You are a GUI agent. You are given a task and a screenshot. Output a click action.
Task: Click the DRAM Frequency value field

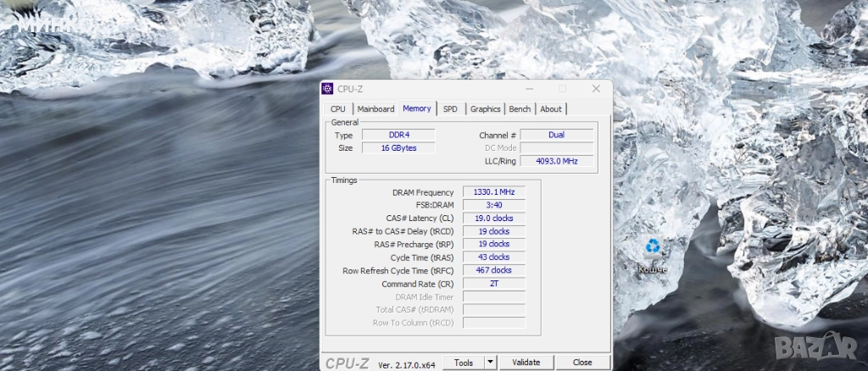(x=493, y=192)
